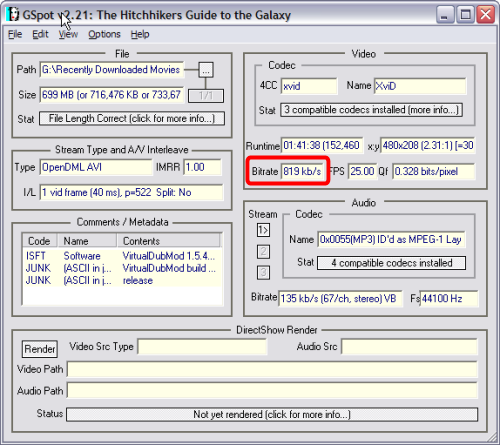Viewport: 500px width, 445px height.
Task: Click the Render button
Action: coord(40,349)
